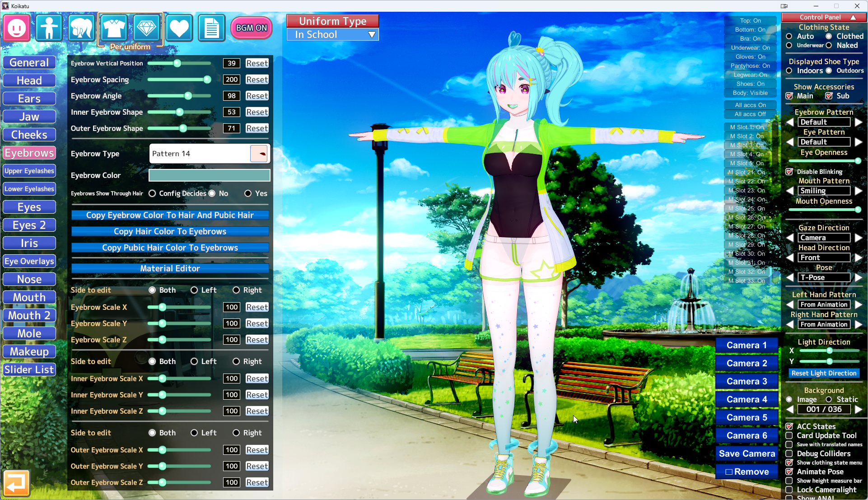
Task: Click Copy Hair Color To Eyebrows
Action: point(170,231)
